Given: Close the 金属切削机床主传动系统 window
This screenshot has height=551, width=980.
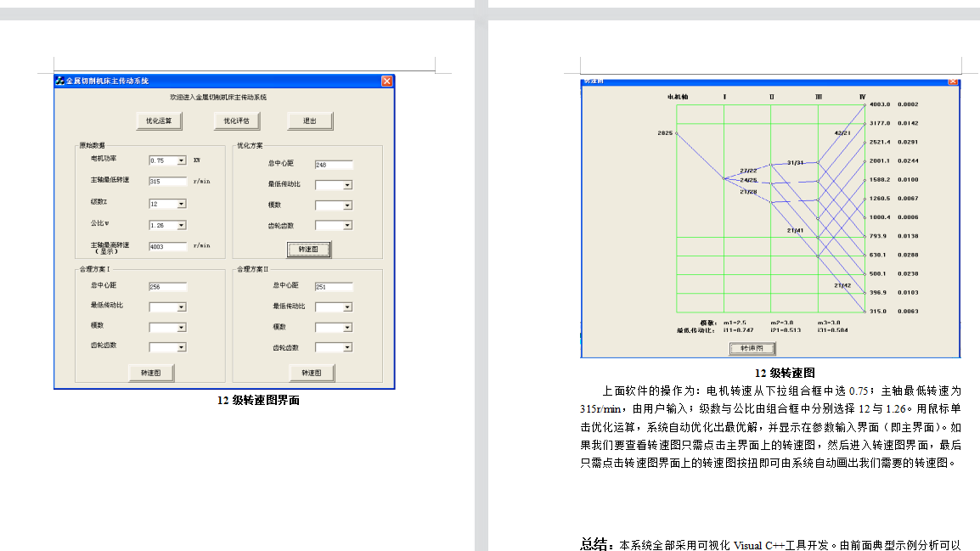Looking at the screenshot, I should 387,82.
